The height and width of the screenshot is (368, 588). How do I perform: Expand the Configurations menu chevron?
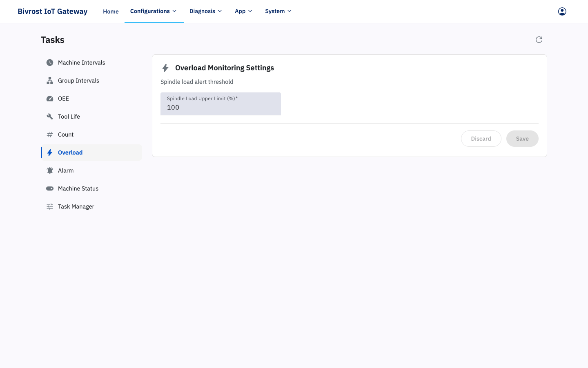[174, 11]
